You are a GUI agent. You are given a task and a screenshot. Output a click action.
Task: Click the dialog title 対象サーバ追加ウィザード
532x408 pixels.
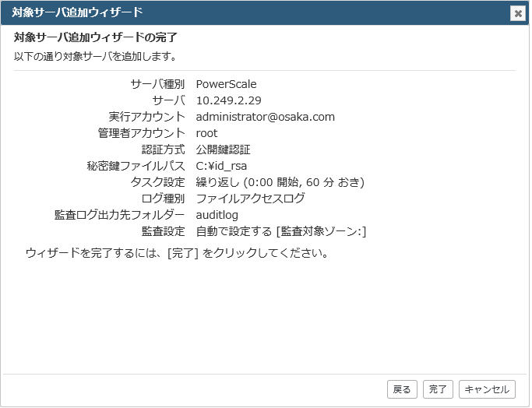[x=77, y=12]
